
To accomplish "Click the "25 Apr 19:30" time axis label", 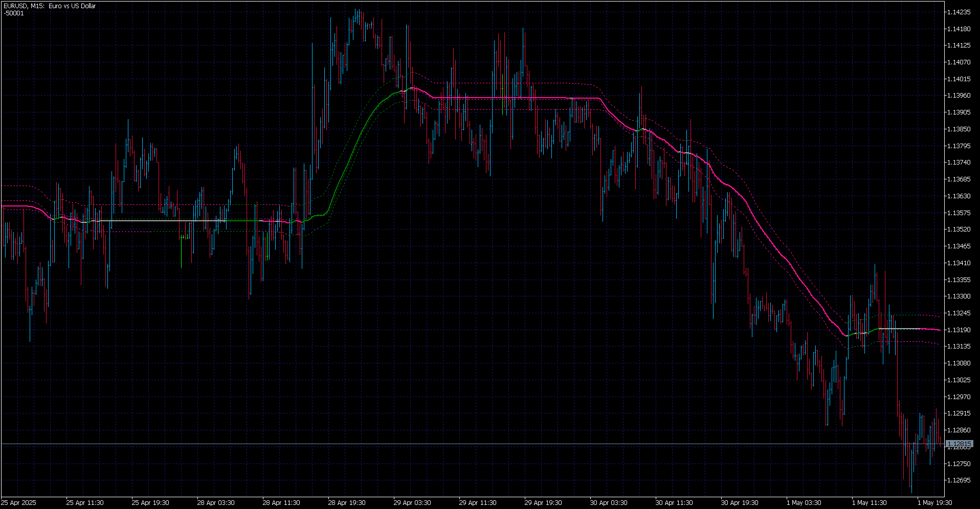I will pyautogui.click(x=150, y=503).
